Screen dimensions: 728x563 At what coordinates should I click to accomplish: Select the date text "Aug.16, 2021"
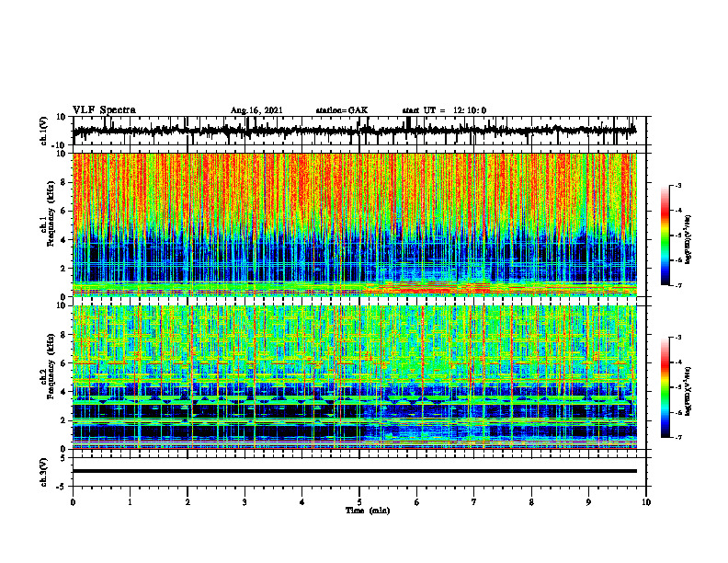click(256, 110)
